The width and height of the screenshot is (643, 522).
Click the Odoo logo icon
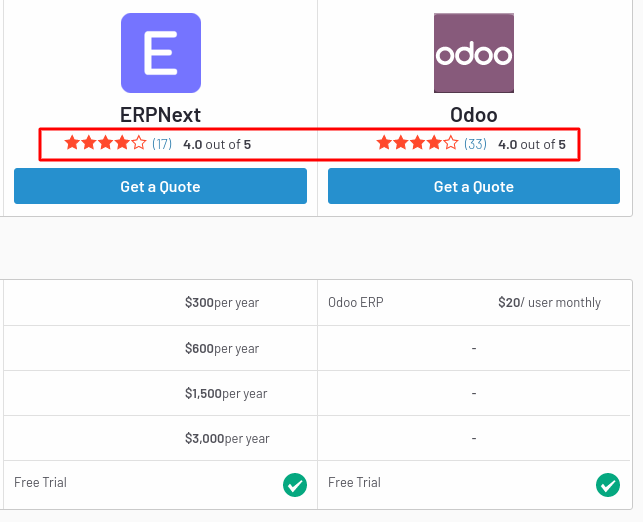tap(474, 53)
